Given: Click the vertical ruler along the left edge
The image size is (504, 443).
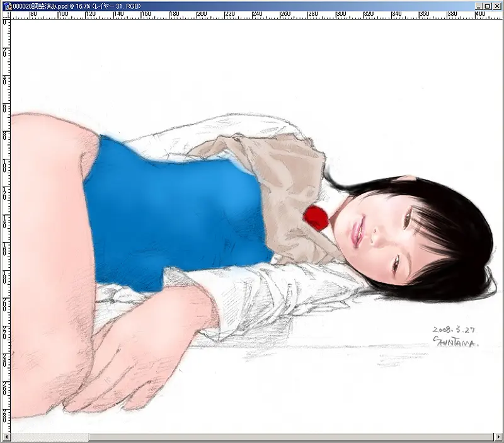Looking at the screenshot, I should (x=6, y=221).
